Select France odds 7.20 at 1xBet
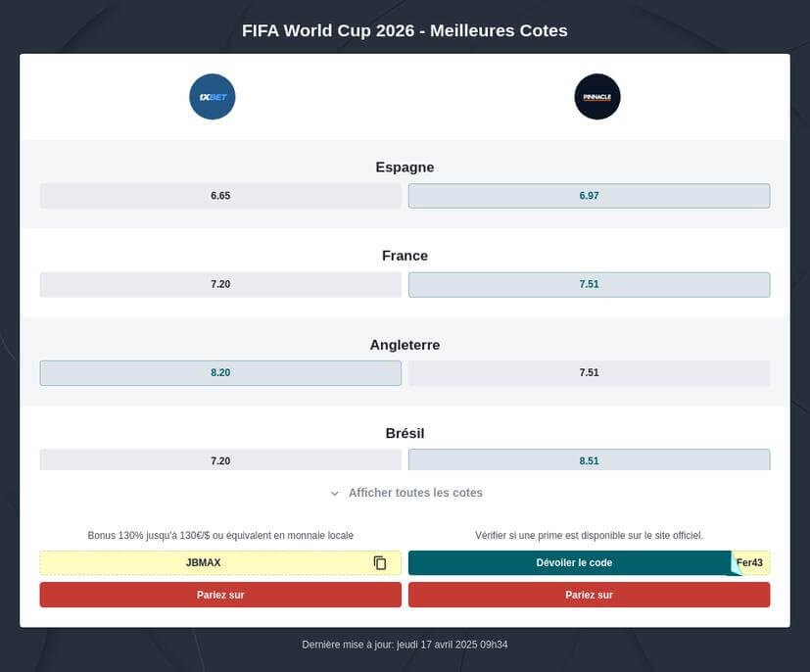This screenshot has height=672, width=810. coord(220,285)
